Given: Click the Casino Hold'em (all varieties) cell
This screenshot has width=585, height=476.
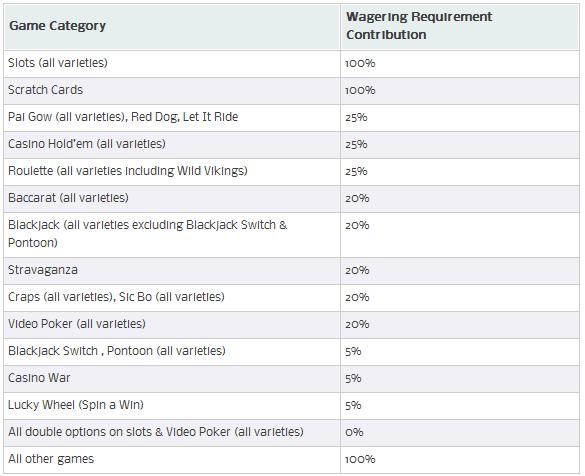Looking at the screenshot, I should [x=172, y=145].
